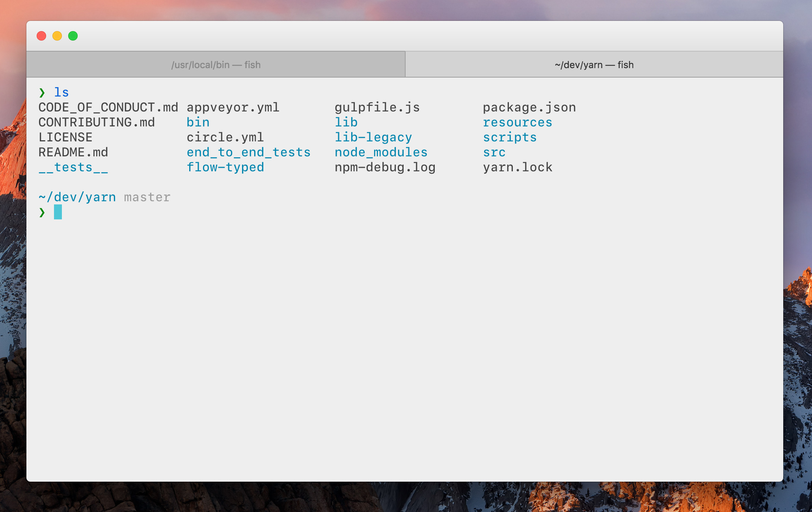Click the npm-debug.log file entry
This screenshot has width=812, height=512.
coord(385,167)
